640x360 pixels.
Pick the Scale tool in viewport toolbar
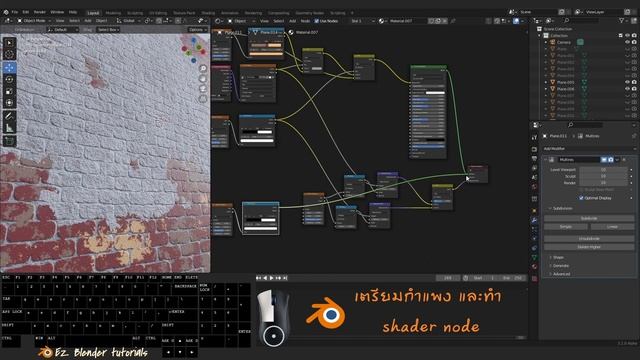[9, 91]
